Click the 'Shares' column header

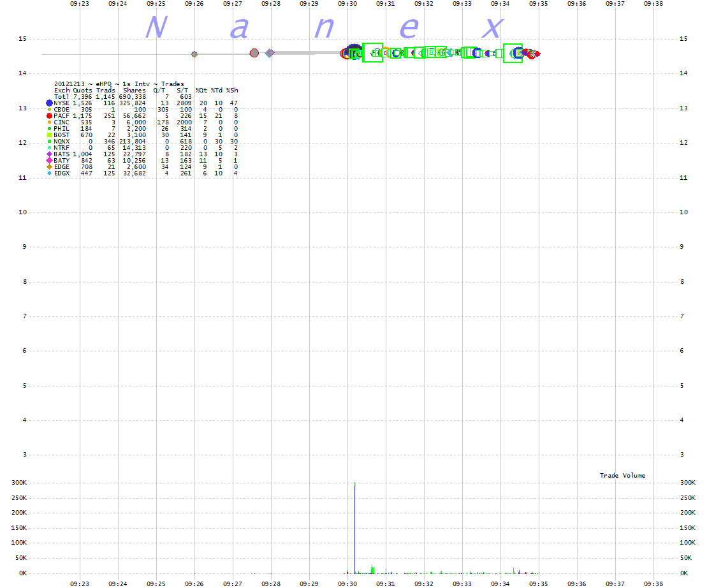pos(134,90)
